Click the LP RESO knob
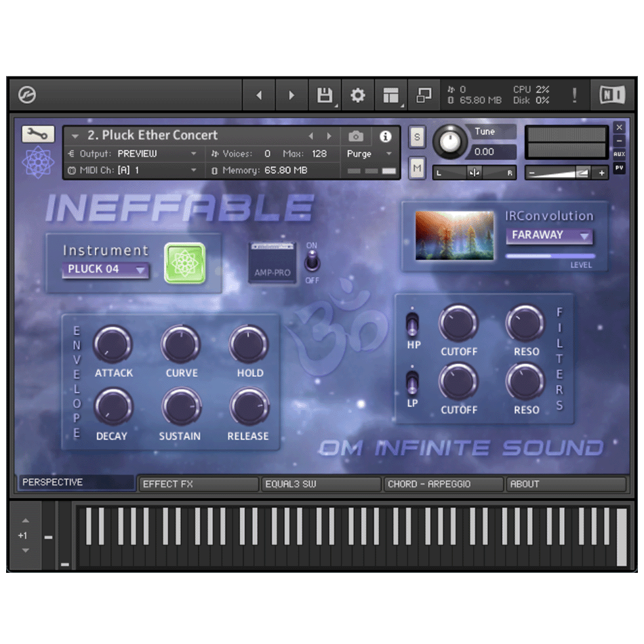Screen dimensions: 644x644 point(525,382)
